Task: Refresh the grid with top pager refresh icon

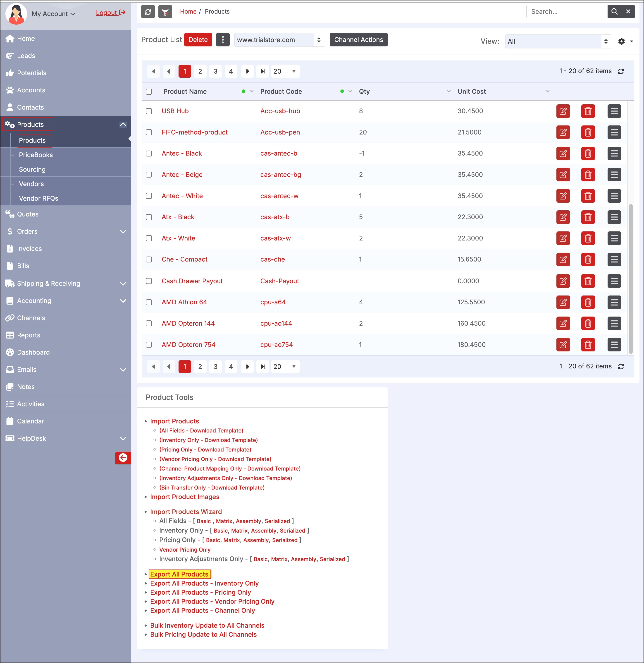Action: 621,71
